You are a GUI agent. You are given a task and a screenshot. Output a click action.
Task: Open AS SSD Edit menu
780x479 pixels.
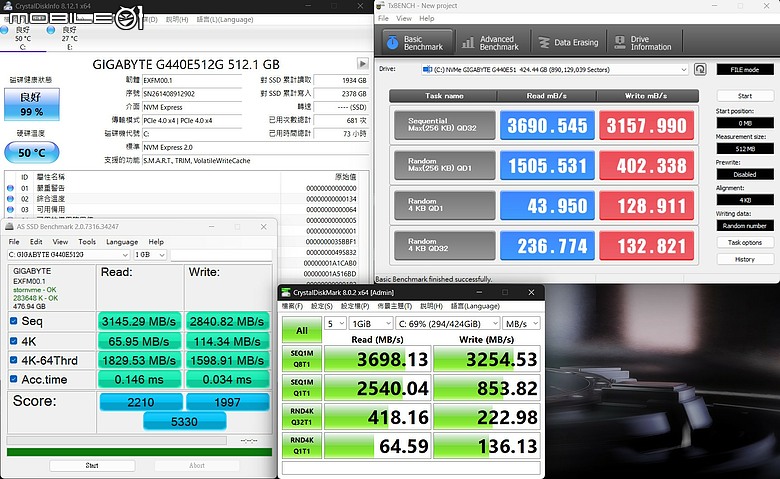coord(36,242)
